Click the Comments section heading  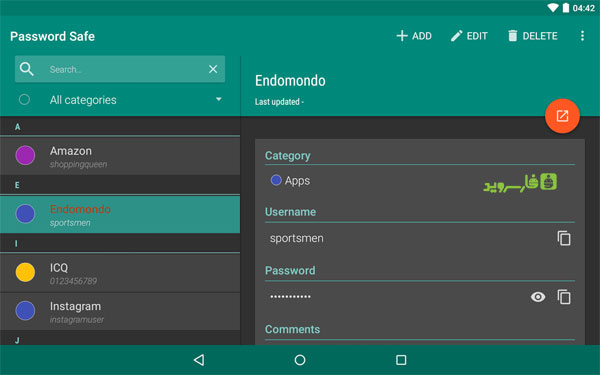(292, 329)
